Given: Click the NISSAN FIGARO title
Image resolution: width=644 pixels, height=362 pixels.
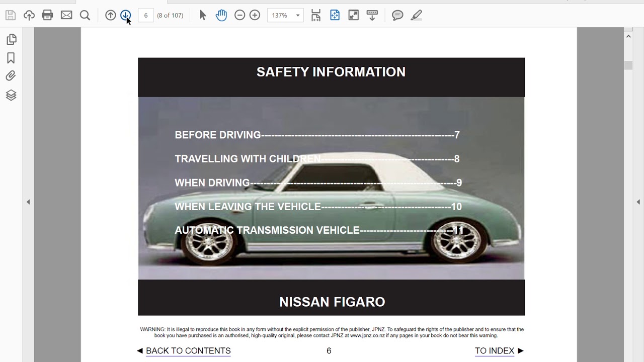Looking at the screenshot, I should [332, 302].
